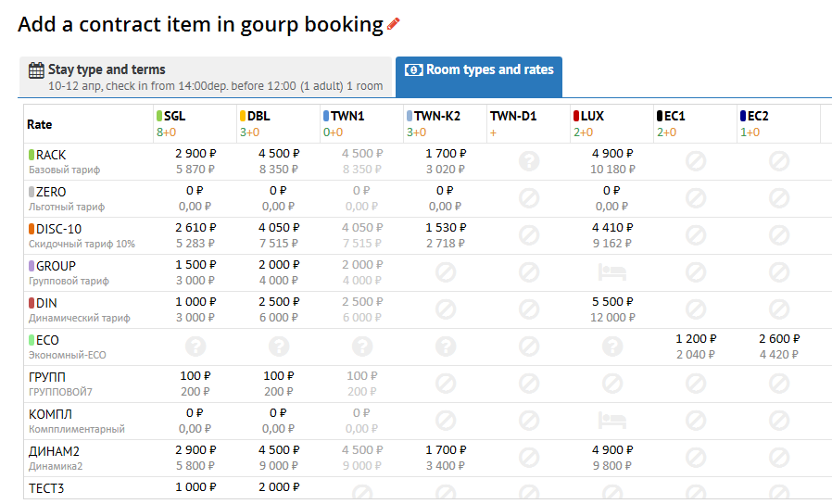Click the question mark in ECO row under SGL
Viewport: 832px width, 504px height.
(x=195, y=346)
